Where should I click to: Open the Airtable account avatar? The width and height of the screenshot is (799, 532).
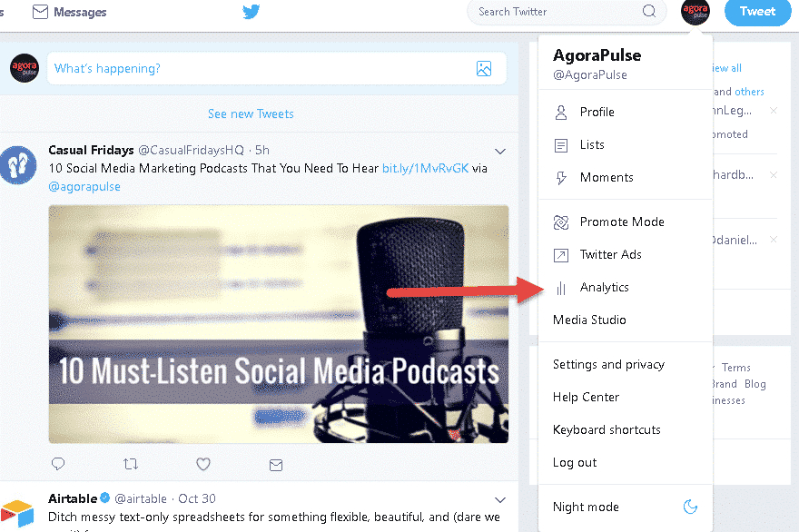point(17,513)
